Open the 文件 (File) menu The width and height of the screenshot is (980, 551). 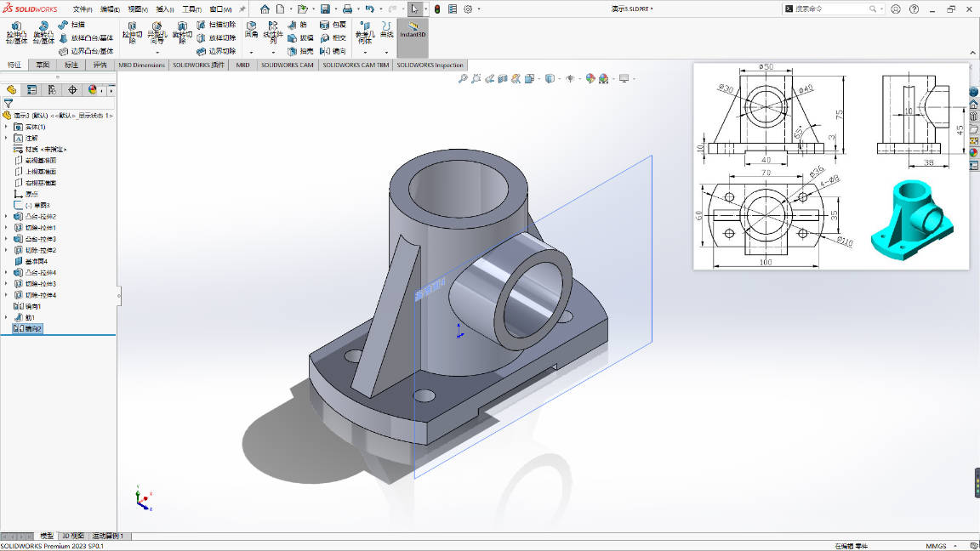click(83, 9)
